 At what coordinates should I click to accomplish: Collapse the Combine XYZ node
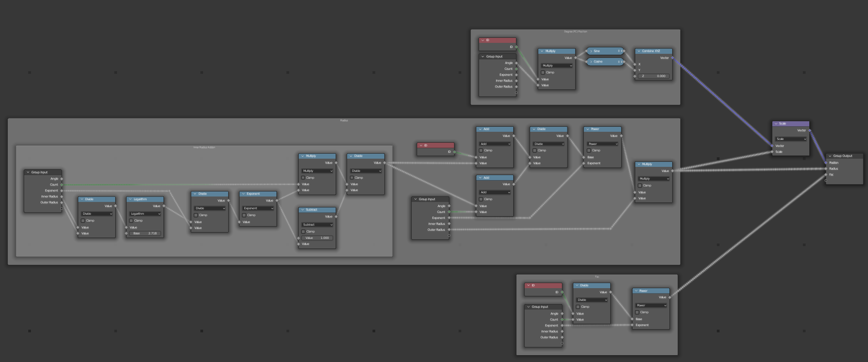[x=638, y=51]
